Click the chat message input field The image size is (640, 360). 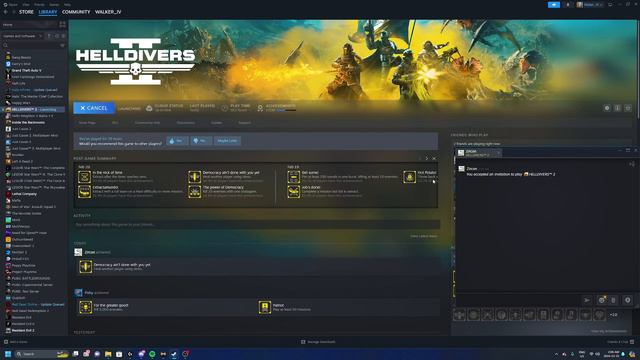518,300
